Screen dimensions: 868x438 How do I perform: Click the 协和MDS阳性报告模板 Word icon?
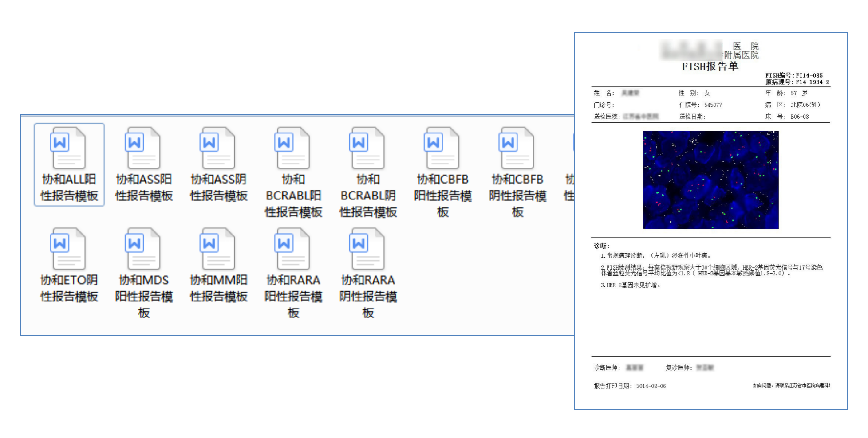click(143, 249)
